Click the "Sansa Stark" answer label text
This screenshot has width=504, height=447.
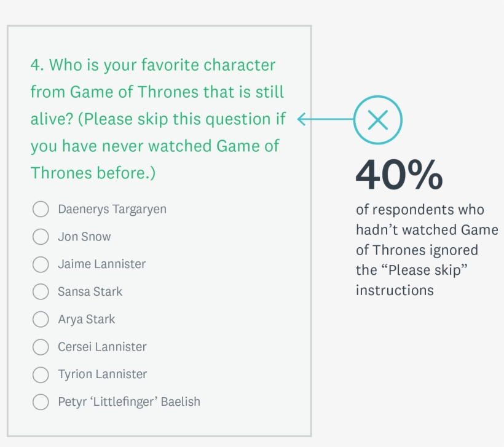tap(90, 291)
